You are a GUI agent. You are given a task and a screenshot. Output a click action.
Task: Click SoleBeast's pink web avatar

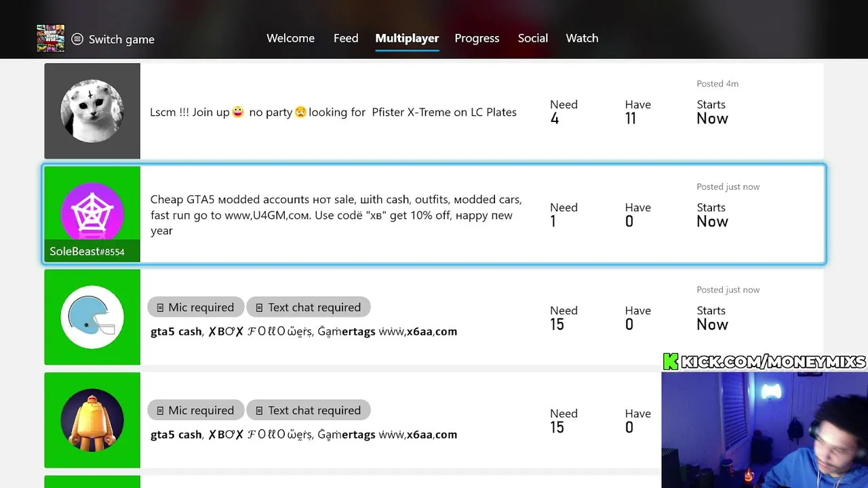point(92,211)
